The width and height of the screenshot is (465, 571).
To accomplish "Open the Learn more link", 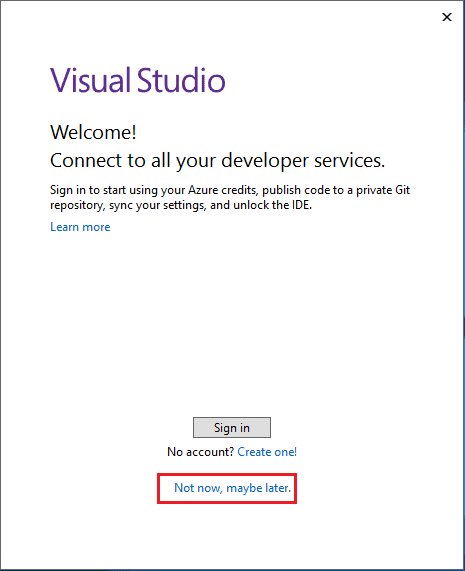I will (x=80, y=227).
